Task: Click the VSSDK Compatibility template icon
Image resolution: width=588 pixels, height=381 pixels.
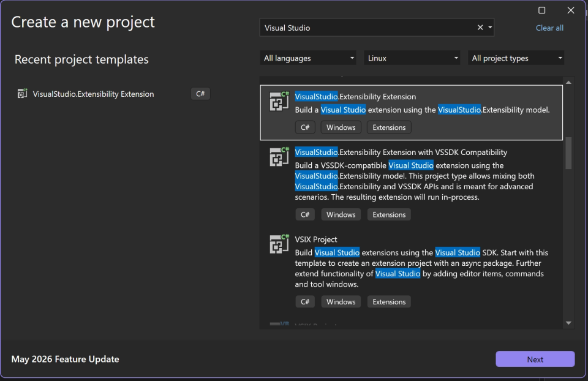Action: point(279,157)
